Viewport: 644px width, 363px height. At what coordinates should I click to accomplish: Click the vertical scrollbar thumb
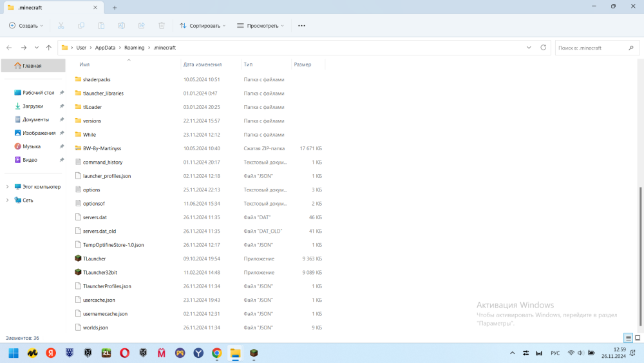[641, 257]
